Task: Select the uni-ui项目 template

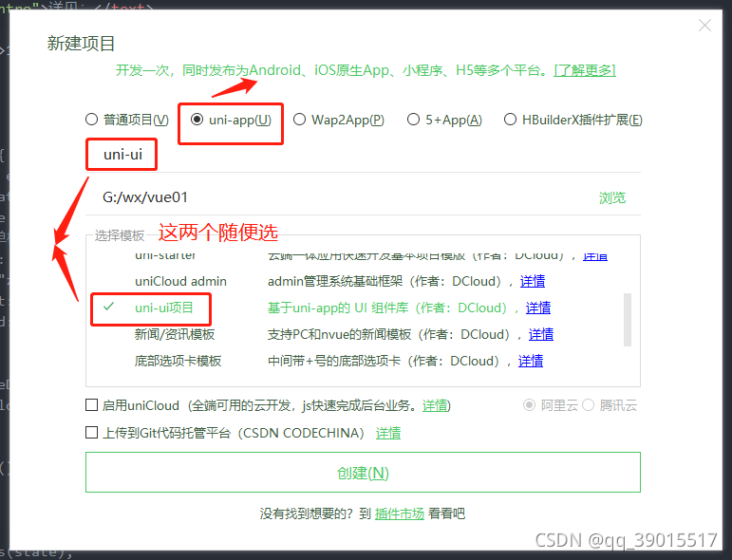Action: pos(164,308)
